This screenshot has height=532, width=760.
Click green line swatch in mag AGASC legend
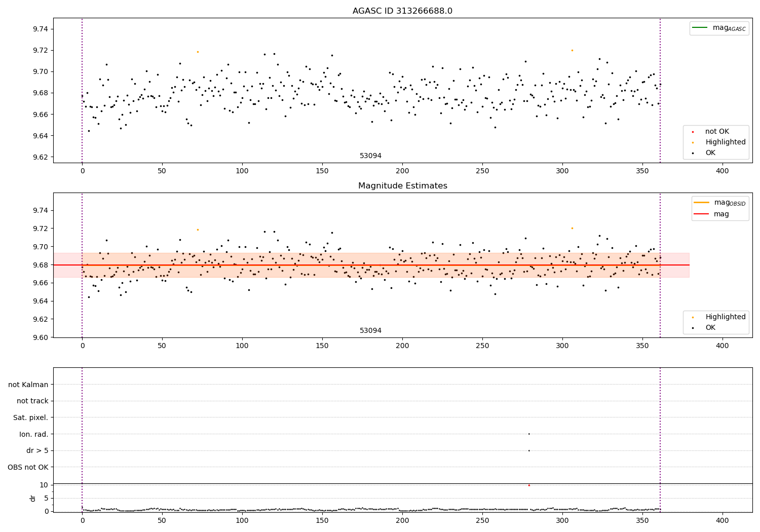(700, 28)
